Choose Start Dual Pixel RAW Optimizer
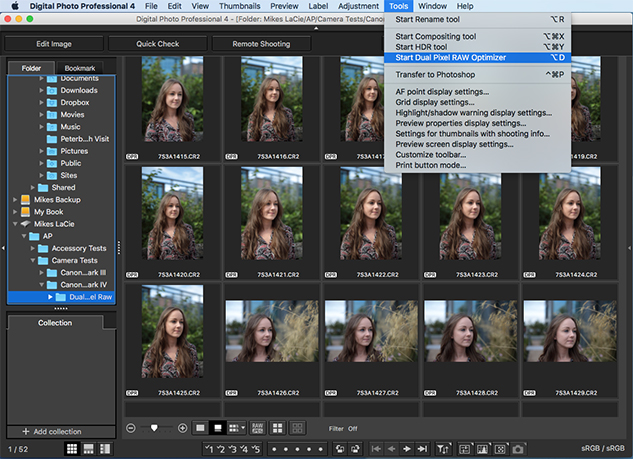Screen dimensions: 633x459 click(478, 57)
